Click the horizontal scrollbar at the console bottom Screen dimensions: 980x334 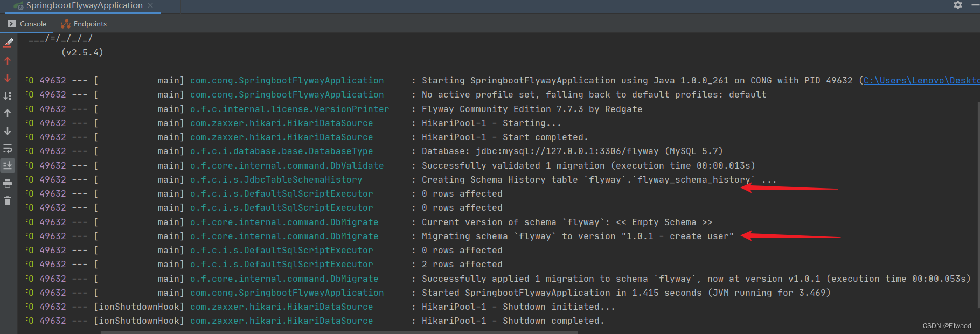click(x=339, y=332)
